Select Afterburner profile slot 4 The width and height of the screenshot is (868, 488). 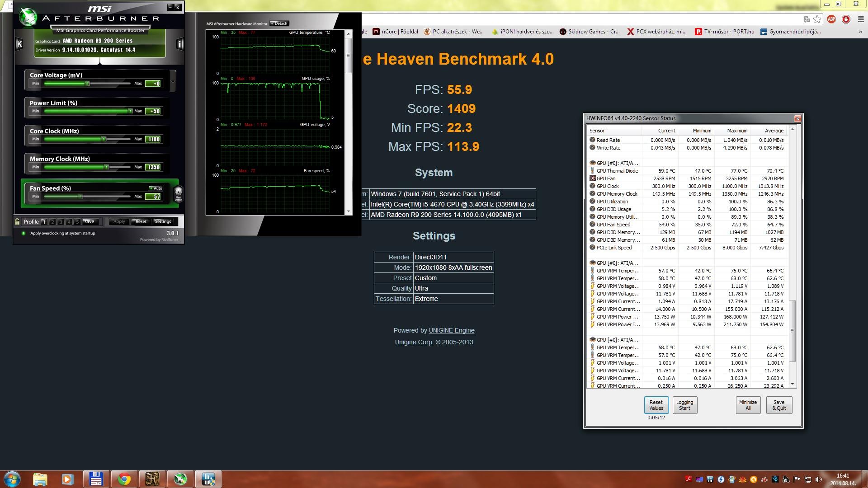(69, 221)
